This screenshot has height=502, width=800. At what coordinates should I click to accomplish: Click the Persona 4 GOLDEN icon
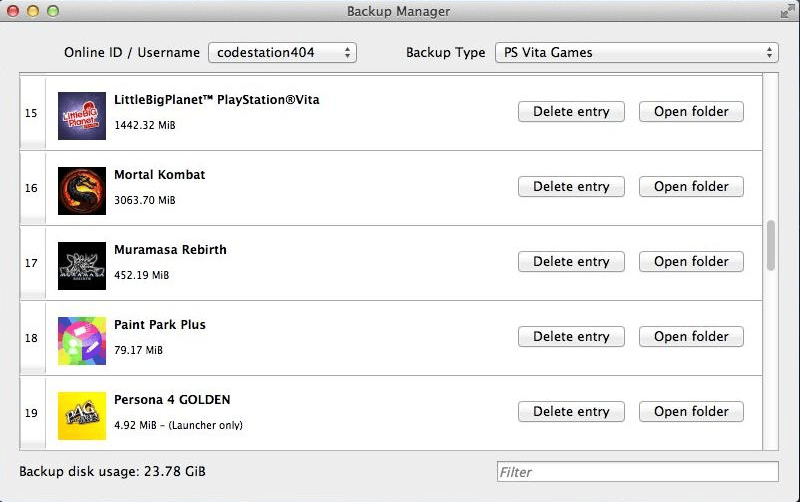(x=82, y=416)
